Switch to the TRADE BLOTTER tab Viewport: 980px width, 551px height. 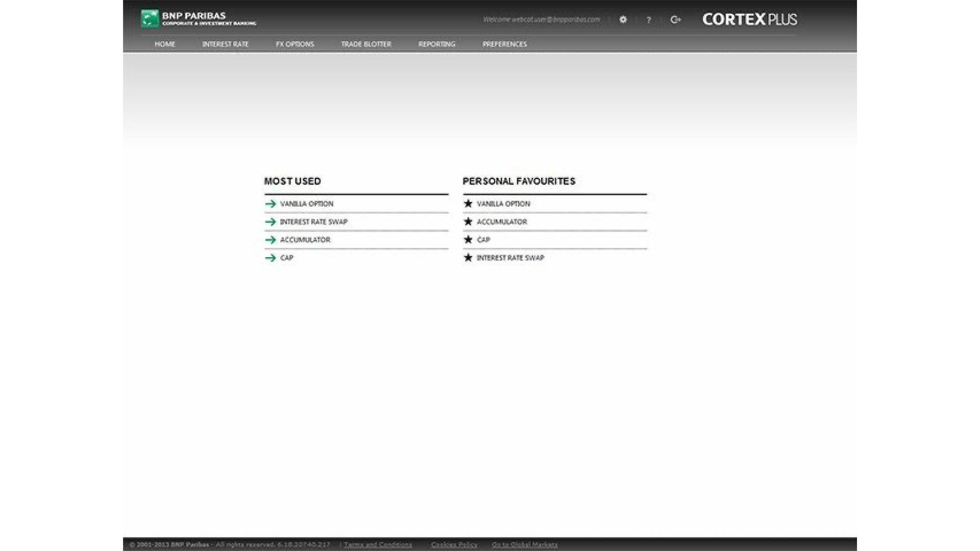[366, 44]
